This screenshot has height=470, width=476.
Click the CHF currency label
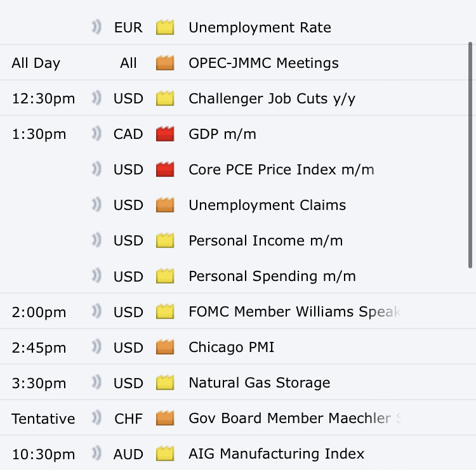pyautogui.click(x=128, y=419)
